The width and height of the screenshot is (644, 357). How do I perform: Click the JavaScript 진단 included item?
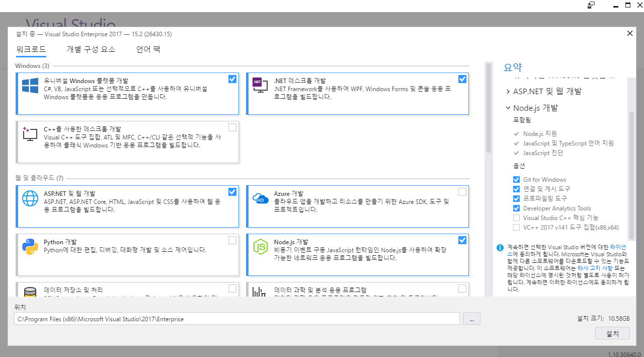(543, 153)
